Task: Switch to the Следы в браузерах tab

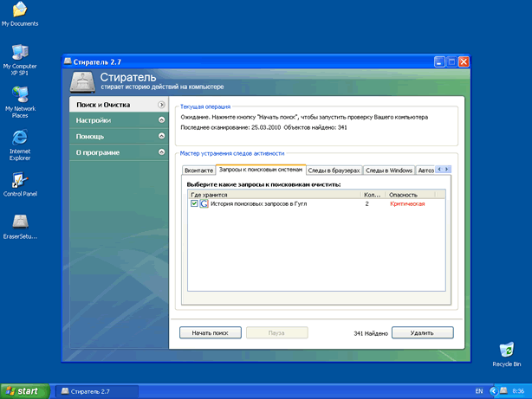Action: pyautogui.click(x=334, y=171)
